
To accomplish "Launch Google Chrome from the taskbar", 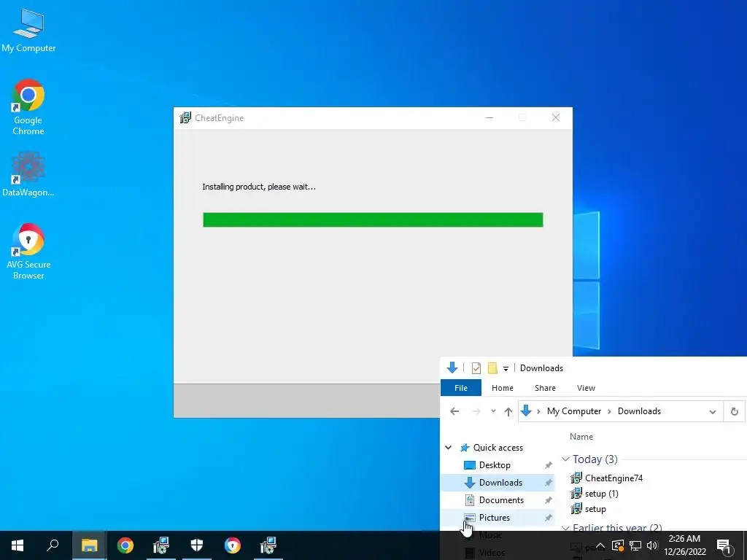I will coord(125,545).
